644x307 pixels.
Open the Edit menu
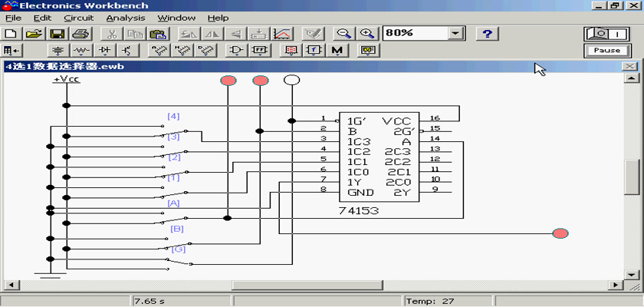point(42,18)
